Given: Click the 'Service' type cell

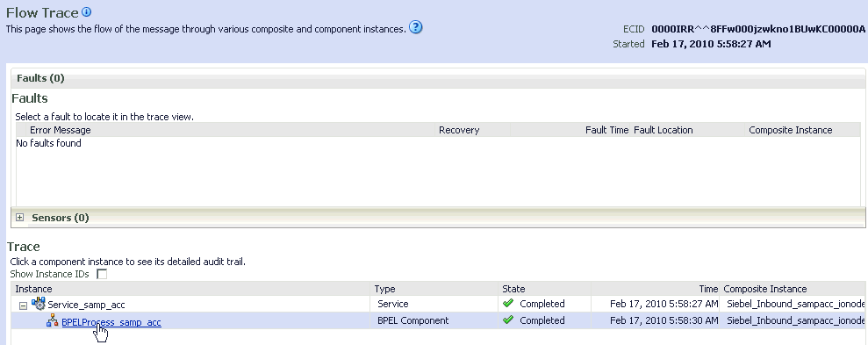Looking at the screenshot, I should coord(393,304).
